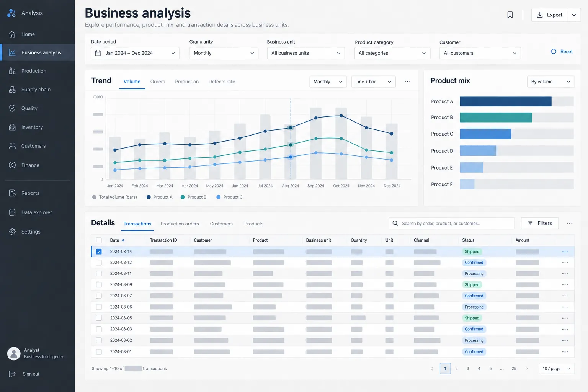Switch Trend chart to Orders tab

158,82
